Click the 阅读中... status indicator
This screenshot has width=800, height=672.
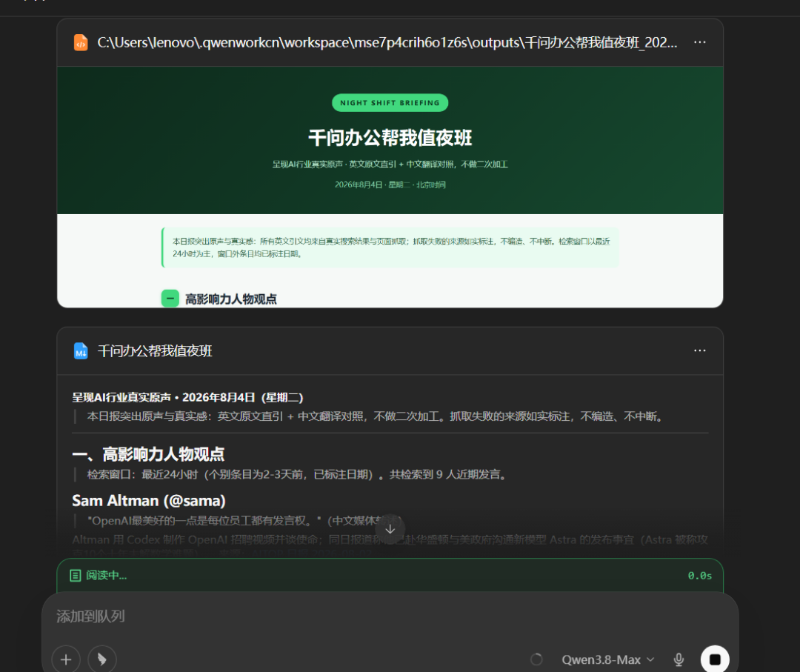[106, 576]
